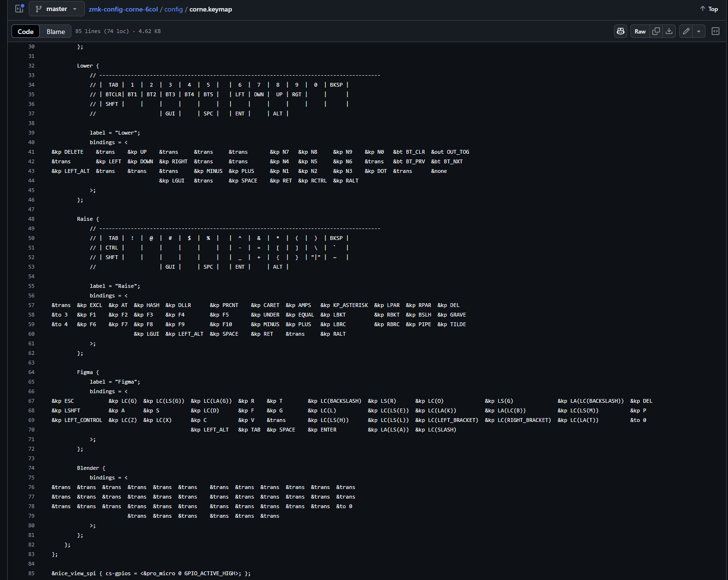Click the Raw button
This screenshot has width=728, height=580.
640,32
